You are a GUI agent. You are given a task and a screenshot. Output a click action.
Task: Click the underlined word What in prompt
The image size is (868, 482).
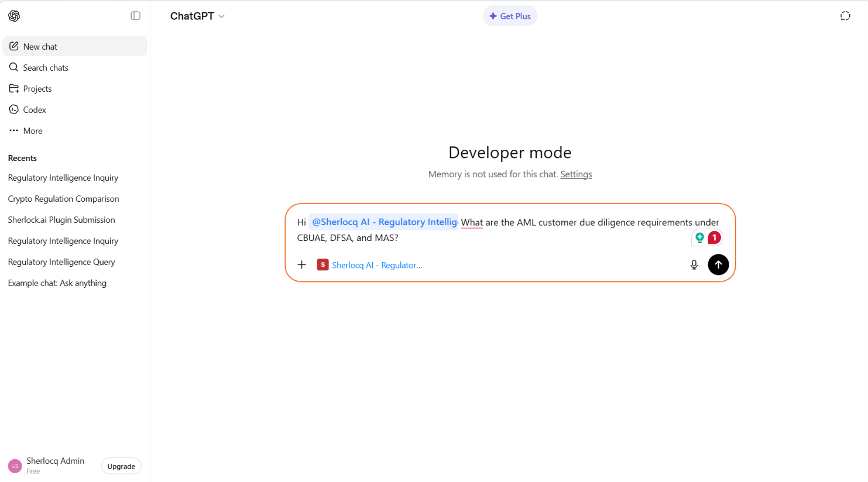[x=472, y=222]
